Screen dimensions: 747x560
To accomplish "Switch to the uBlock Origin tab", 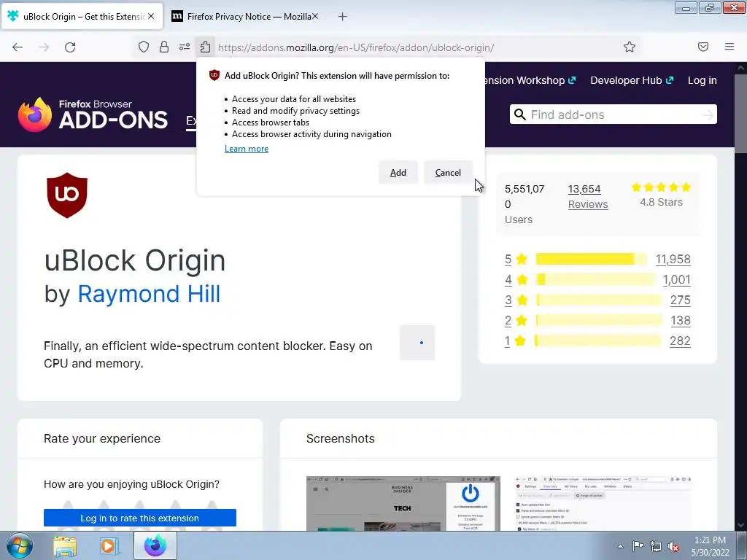I will click(x=82, y=16).
